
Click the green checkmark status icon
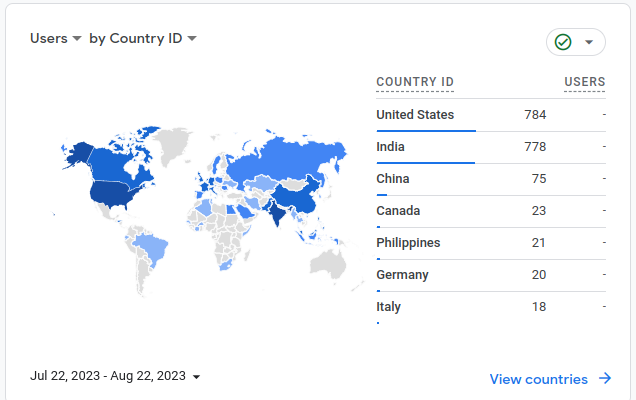click(563, 42)
